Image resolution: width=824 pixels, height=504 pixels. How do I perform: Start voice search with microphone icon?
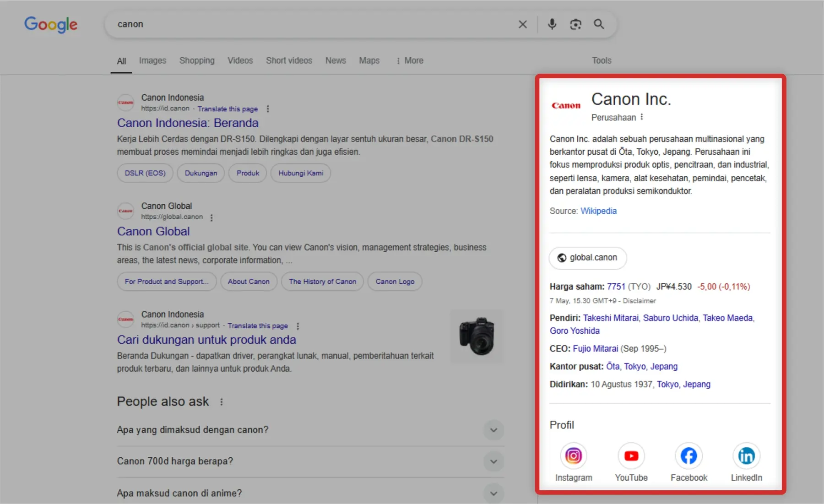(x=552, y=24)
